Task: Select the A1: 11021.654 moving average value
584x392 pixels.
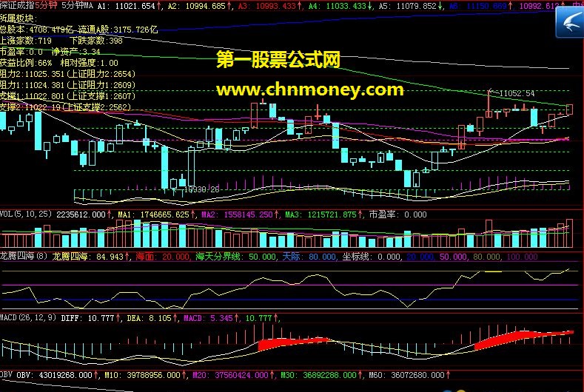Action: 130,6
